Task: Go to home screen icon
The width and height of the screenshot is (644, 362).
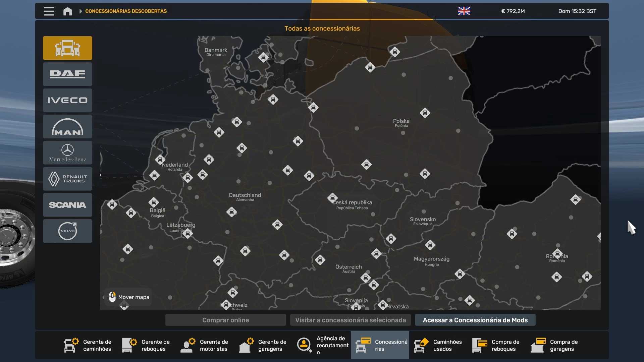Action: tap(67, 11)
